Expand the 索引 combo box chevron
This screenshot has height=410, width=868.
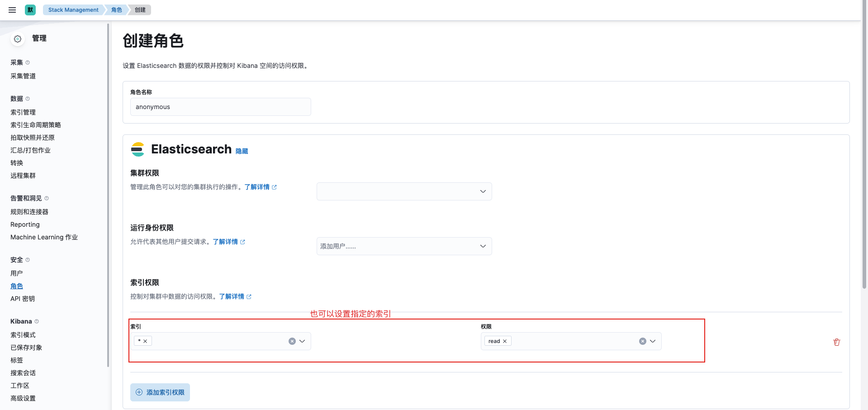(x=302, y=341)
